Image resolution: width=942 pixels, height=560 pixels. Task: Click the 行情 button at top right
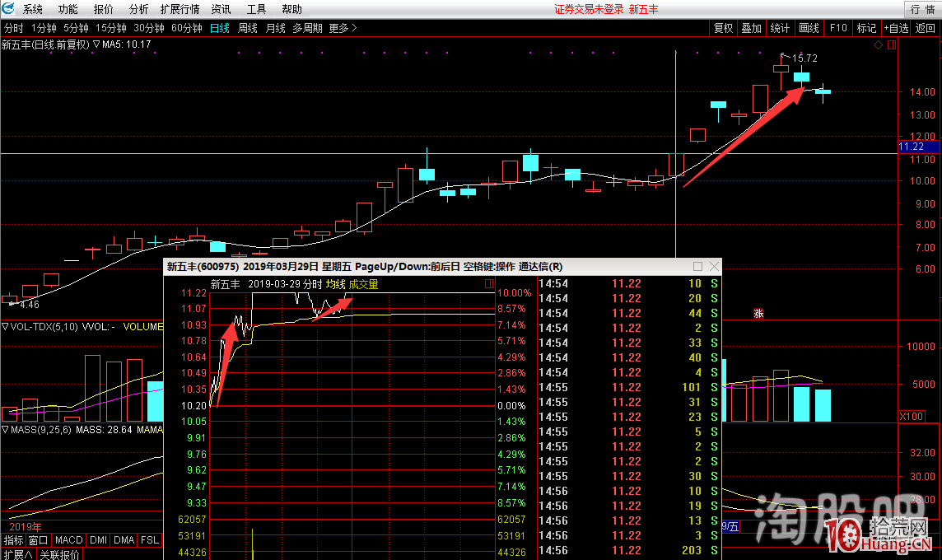(923, 10)
